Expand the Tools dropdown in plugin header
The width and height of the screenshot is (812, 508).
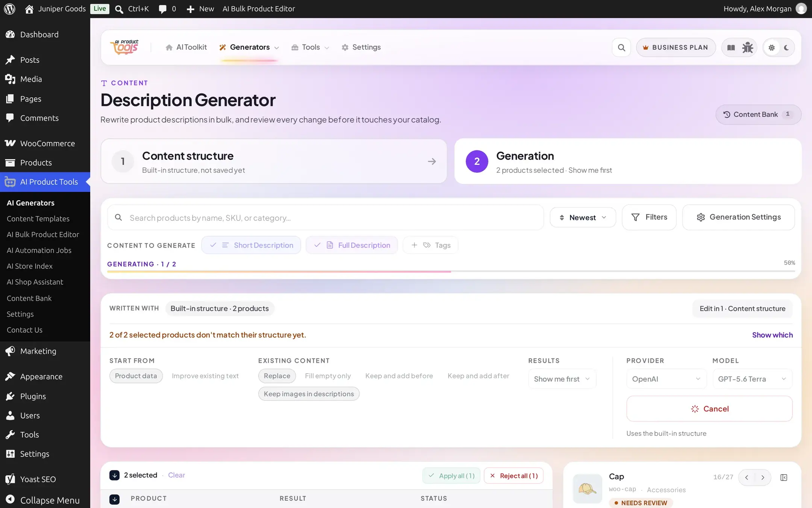311,47
